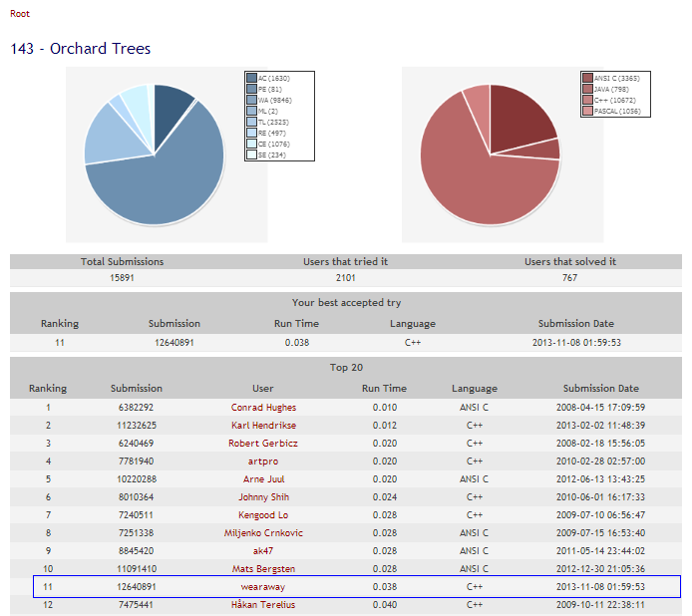692x616 pixels.
Task: Click the Submission Date header in Top 20
Action: tap(601, 388)
